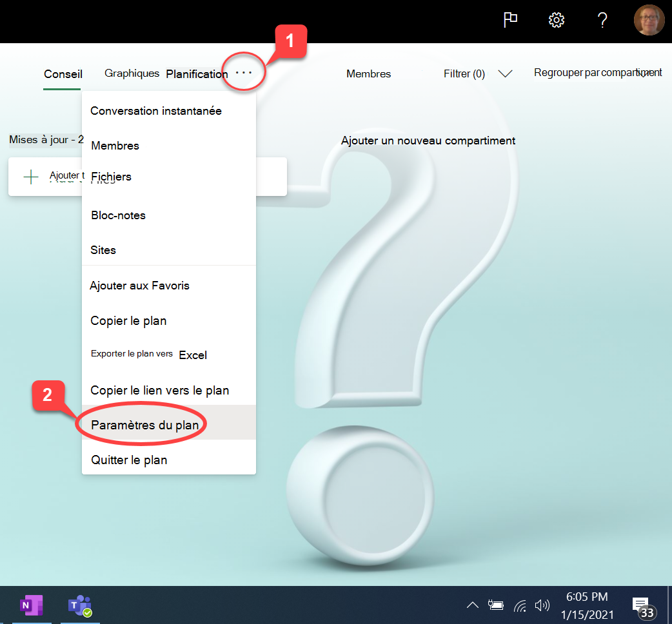Click the Mises à jour bucket title
This screenshot has height=624, width=672.
(x=46, y=140)
